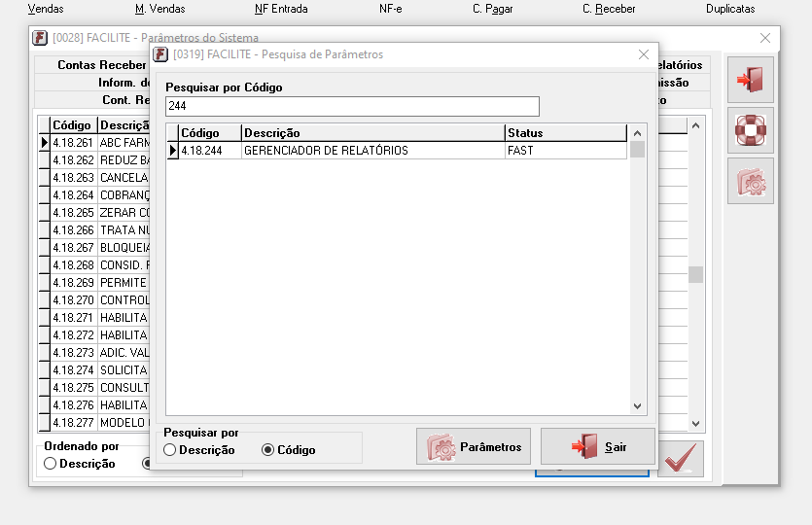The height and width of the screenshot is (525, 812).
Task: Click the Código column header in background list
Action: (x=72, y=125)
